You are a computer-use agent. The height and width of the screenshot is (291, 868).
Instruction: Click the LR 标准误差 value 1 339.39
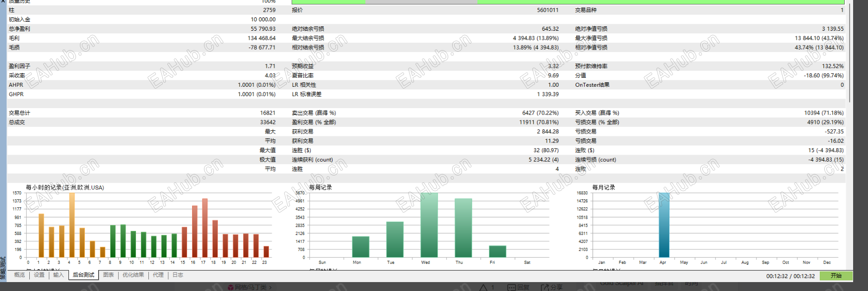[x=548, y=94]
